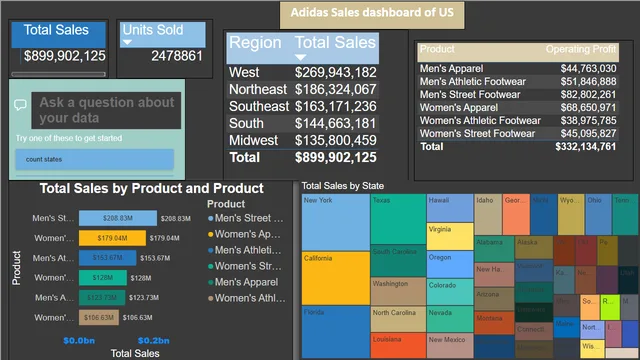640x360 pixels.
Task: Select the Northeast region row
Action: (302, 89)
